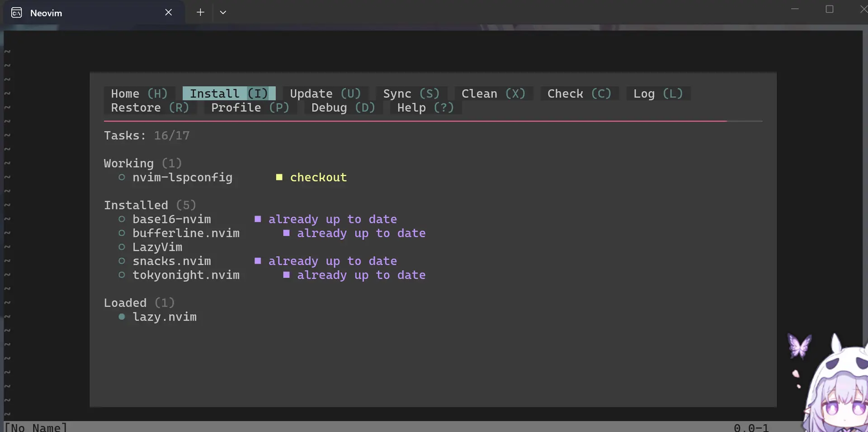This screenshot has height=432, width=868.
Task: Select the nvim-lspconfig plugin entry
Action: coord(182,177)
